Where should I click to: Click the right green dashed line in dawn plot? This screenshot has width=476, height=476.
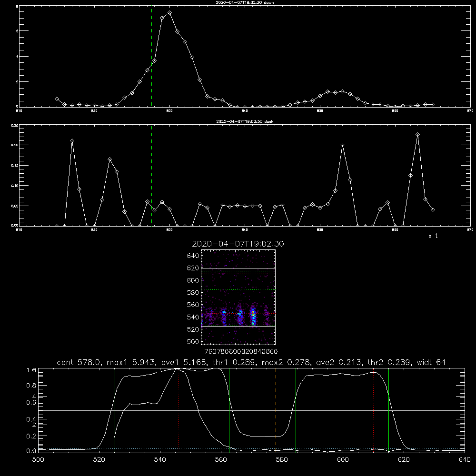point(263,57)
